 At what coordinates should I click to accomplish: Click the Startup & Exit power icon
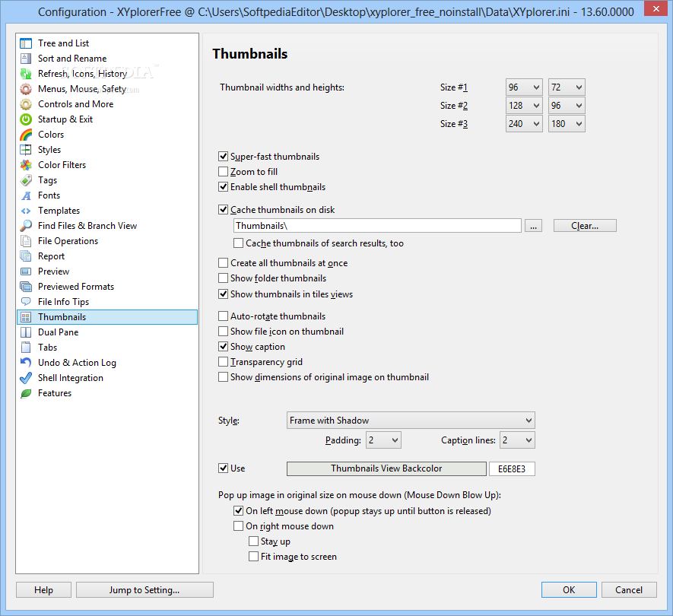tap(26, 119)
